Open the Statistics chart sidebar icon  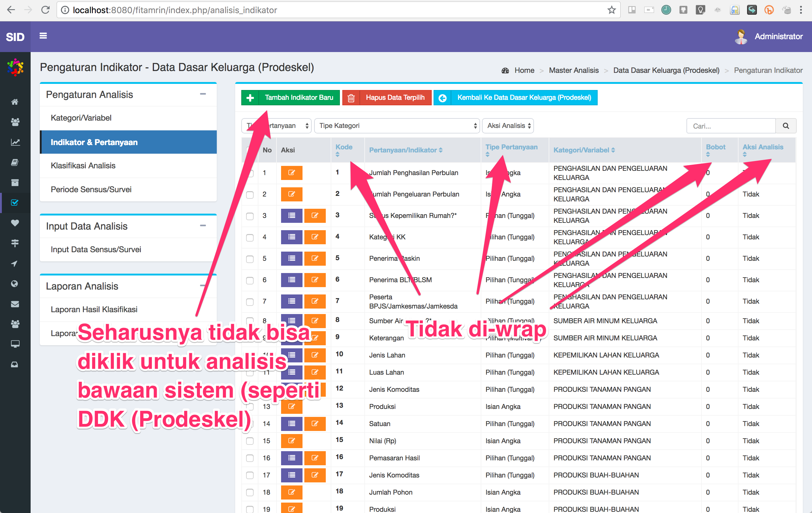(x=15, y=142)
